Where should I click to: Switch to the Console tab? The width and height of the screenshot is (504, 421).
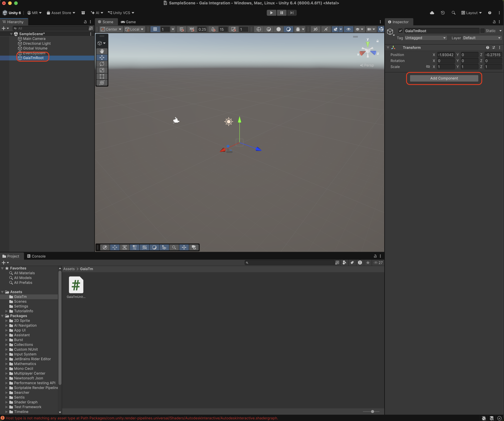click(36, 256)
